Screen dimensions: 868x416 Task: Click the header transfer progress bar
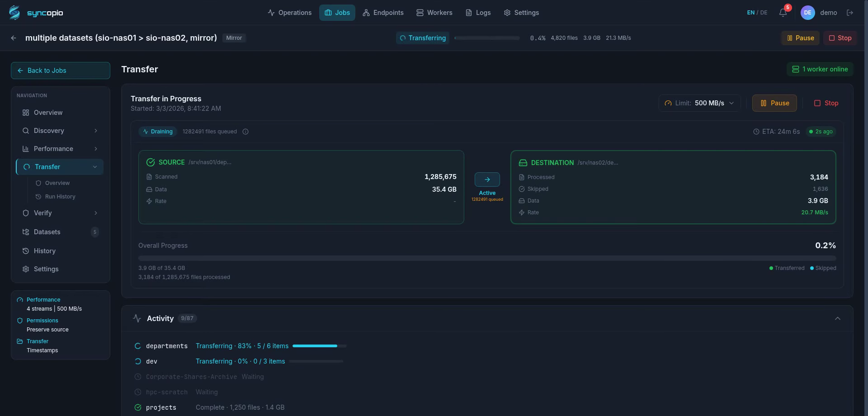(x=487, y=38)
